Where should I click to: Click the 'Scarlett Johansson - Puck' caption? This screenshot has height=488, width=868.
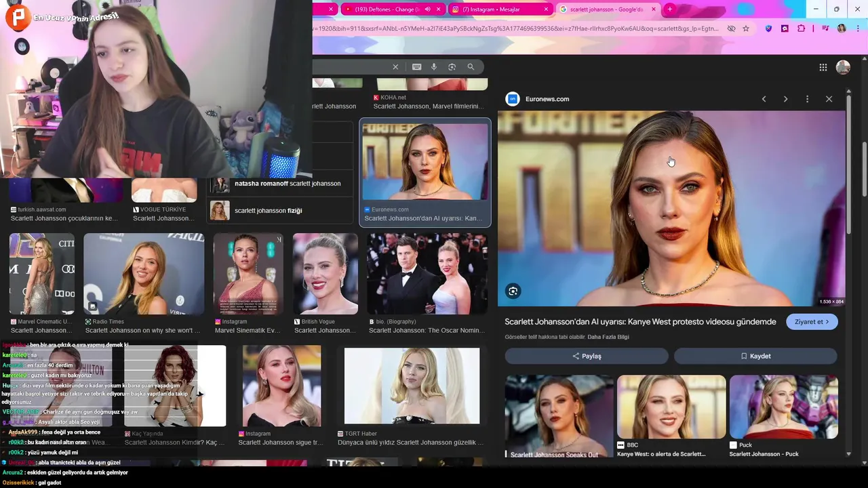click(x=764, y=454)
